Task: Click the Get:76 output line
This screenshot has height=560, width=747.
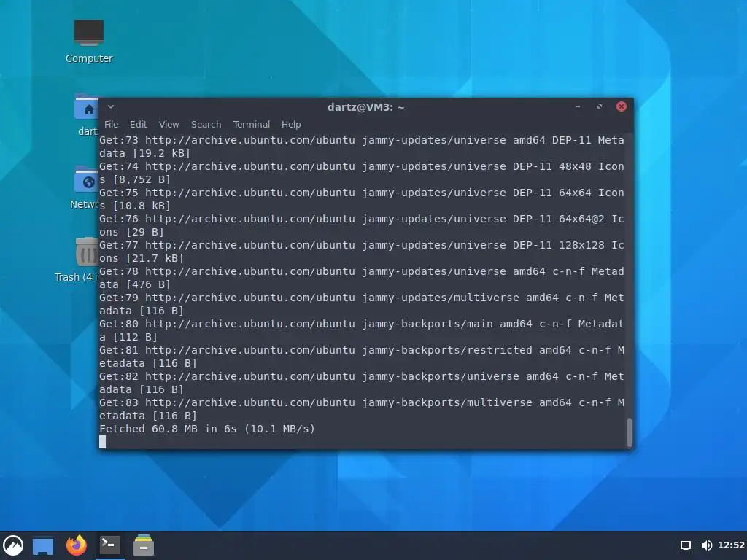Action: tap(362, 225)
